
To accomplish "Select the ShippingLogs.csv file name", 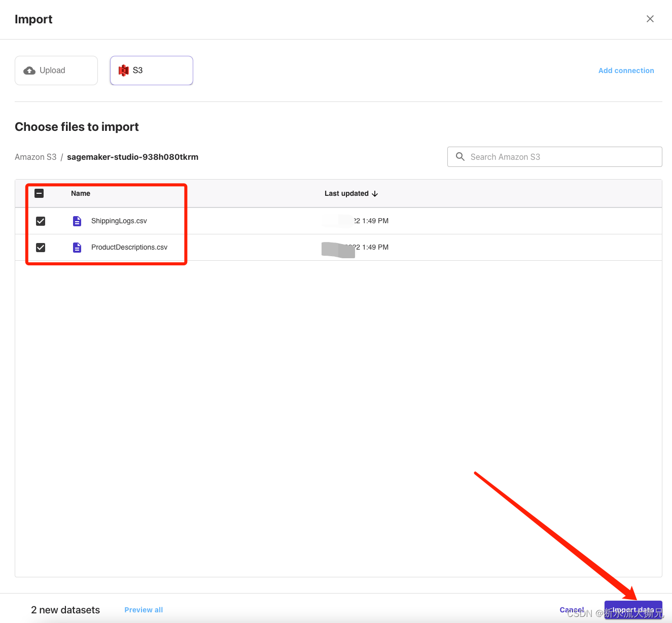I will point(119,221).
